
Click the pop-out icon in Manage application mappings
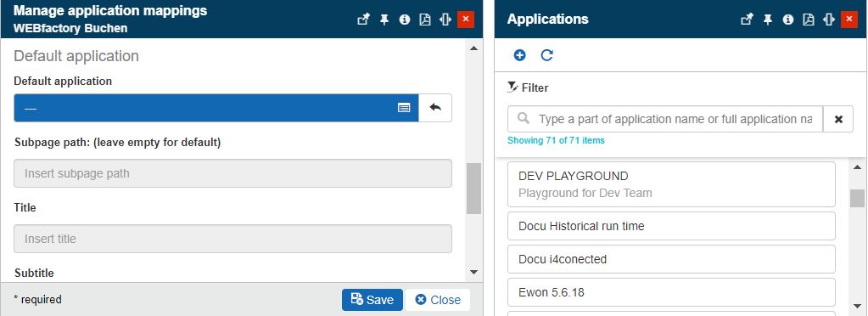coord(363,20)
